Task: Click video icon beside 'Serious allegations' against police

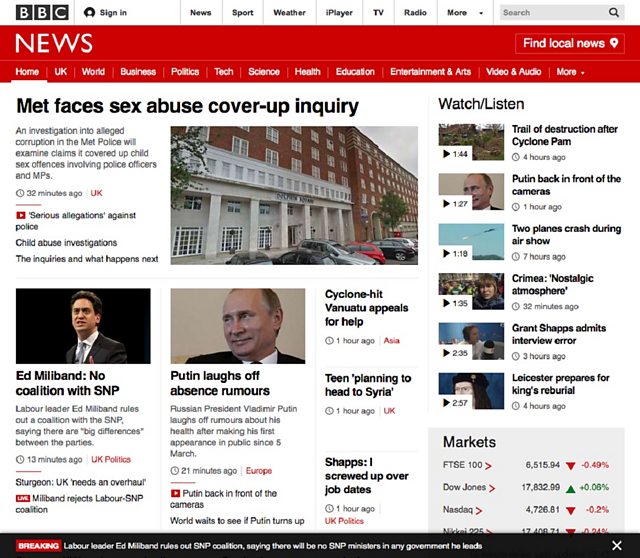Action: [20, 215]
